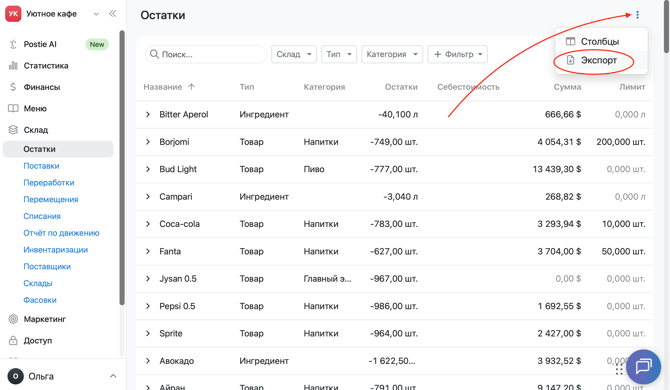
Task: Click the УК cafe logo badge
Action: pyautogui.click(x=13, y=14)
